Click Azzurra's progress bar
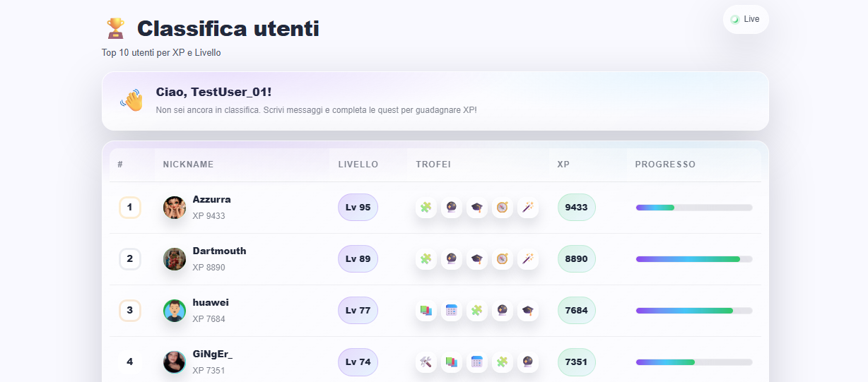The width and height of the screenshot is (868, 382). point(693,208)
